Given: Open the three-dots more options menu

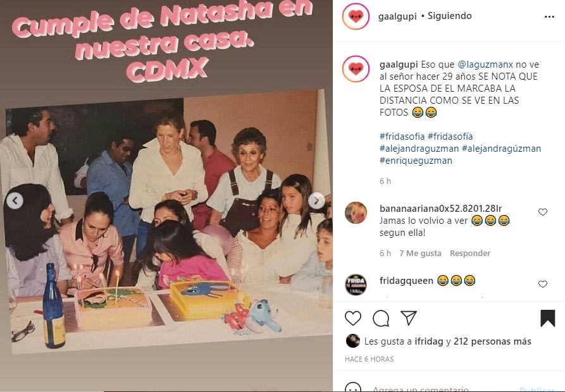Looking at the screenshot, I should click(x=549, y=17).
